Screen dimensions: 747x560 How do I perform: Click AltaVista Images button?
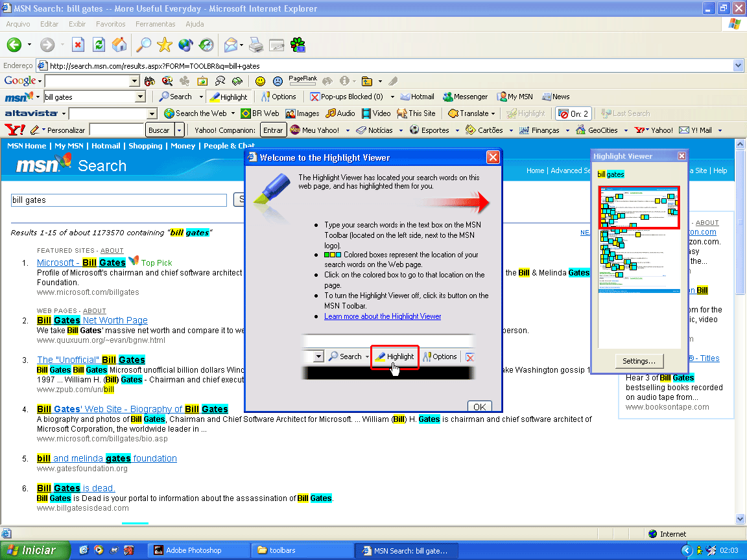[x=303, y=113]
